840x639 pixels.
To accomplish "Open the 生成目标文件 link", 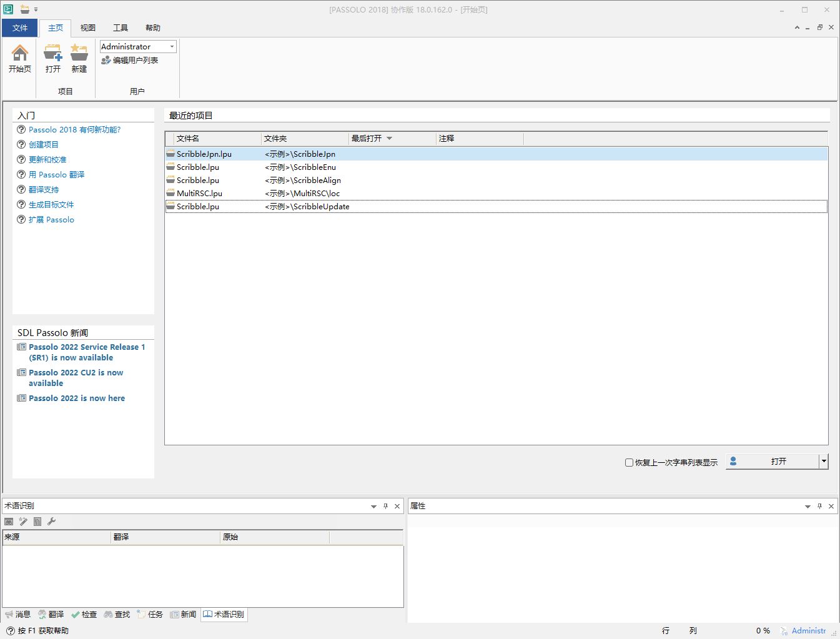I will (x=51, y=205).
